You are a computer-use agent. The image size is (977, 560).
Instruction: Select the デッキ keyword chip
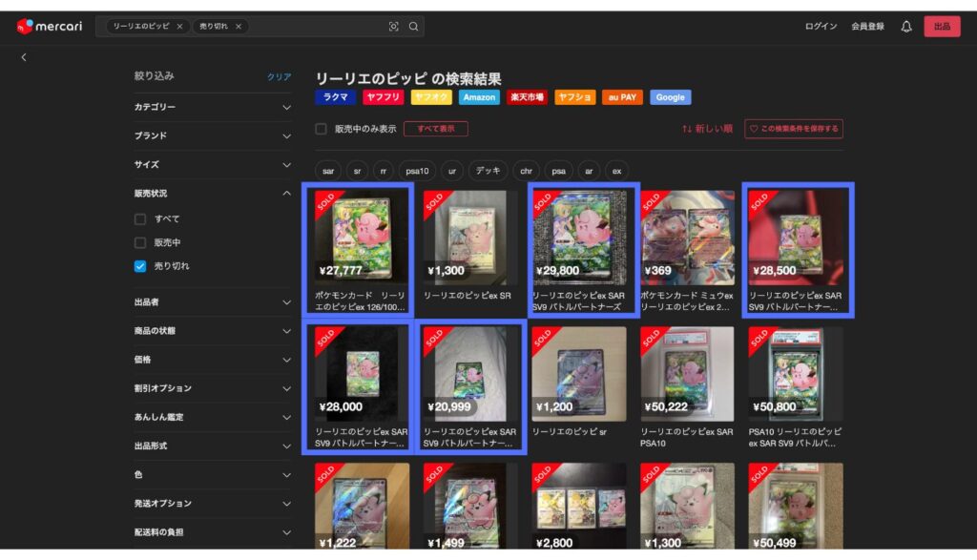[488, 171]
